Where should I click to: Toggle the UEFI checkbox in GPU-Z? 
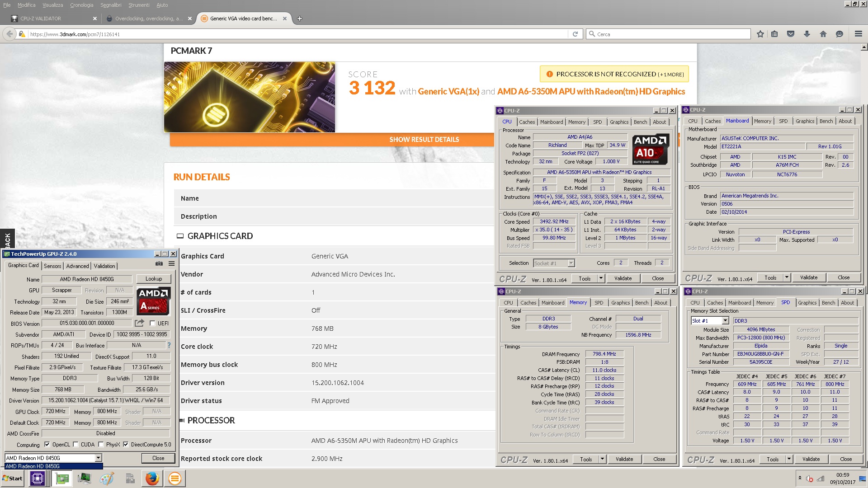[x=152, y=324]
